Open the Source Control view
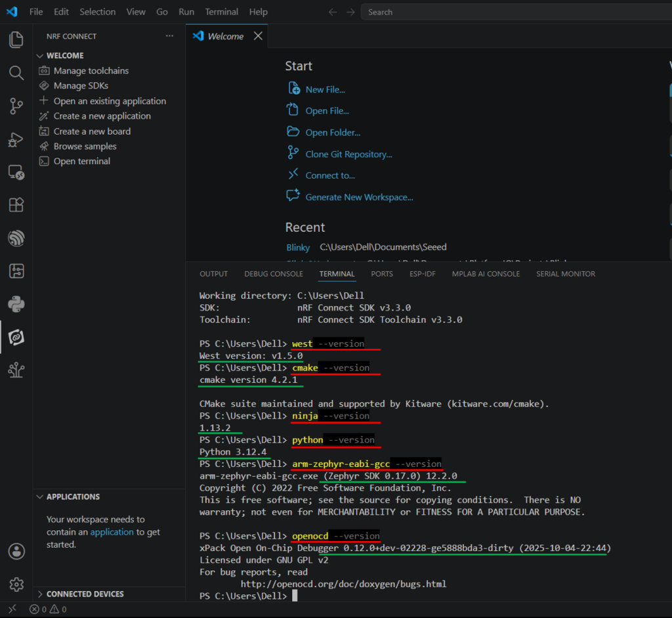 (x=16, y=106)
